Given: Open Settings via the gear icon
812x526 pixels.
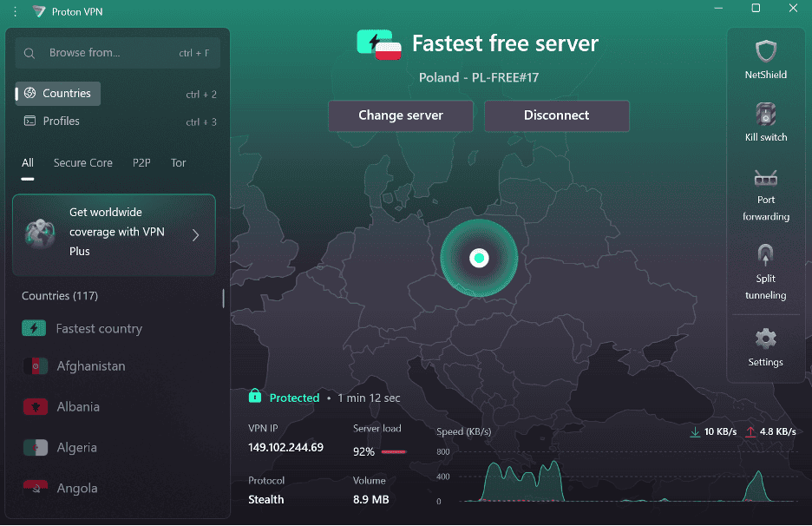Looking at the screenshot, I should click(x=765, y=345).
